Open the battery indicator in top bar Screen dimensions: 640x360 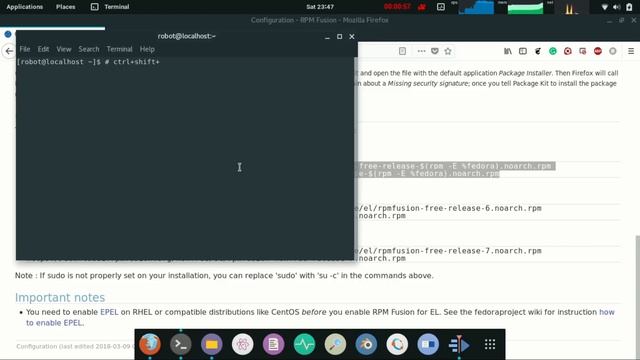(629, 7)
